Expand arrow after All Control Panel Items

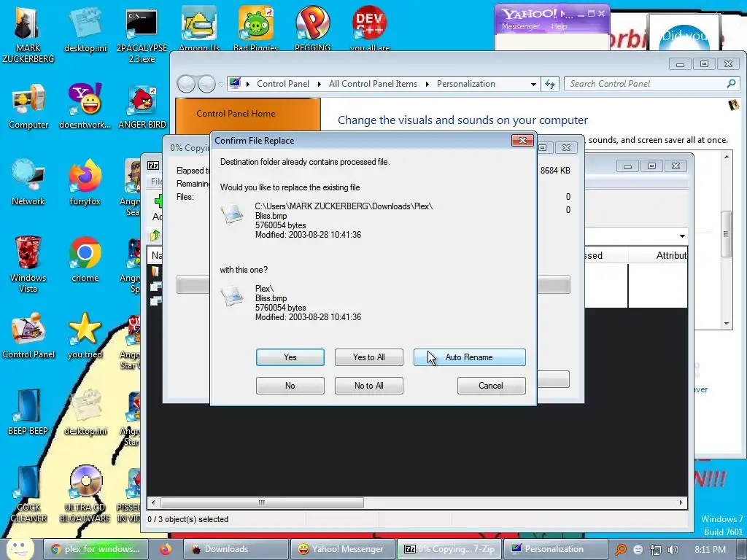click(x=427, y=85)
